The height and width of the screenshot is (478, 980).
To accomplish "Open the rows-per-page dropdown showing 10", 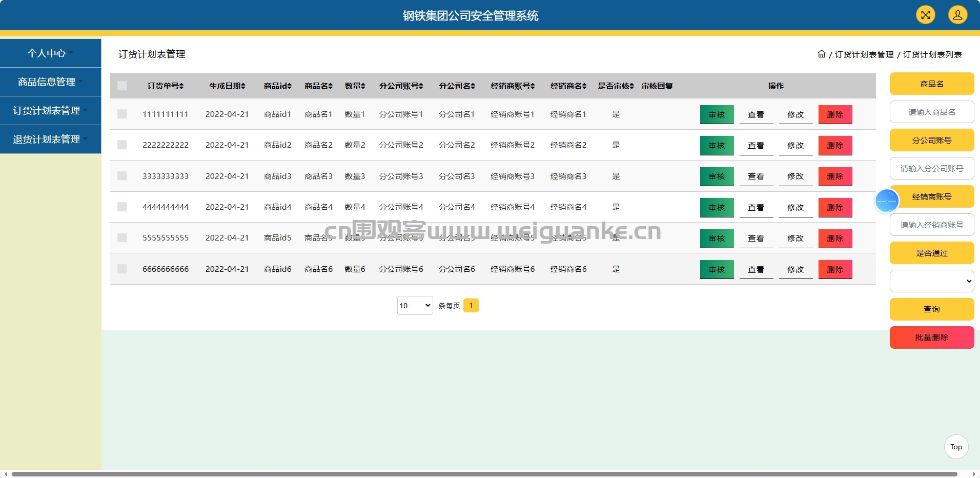I will coord(415,306).
